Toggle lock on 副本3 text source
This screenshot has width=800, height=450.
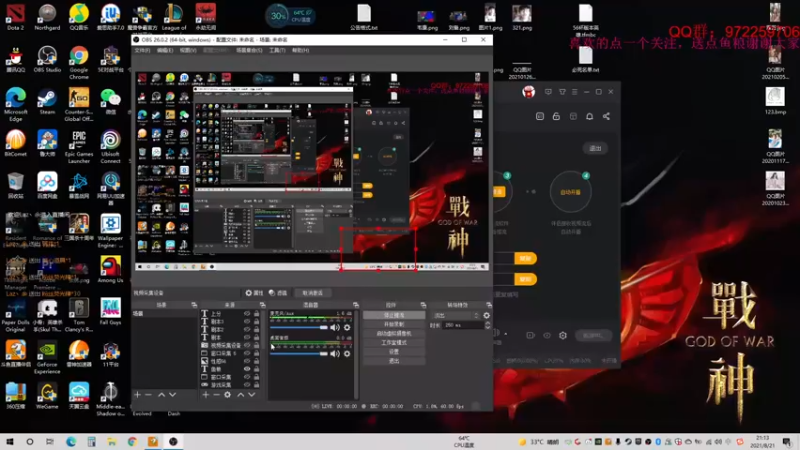tap(257, 321)
